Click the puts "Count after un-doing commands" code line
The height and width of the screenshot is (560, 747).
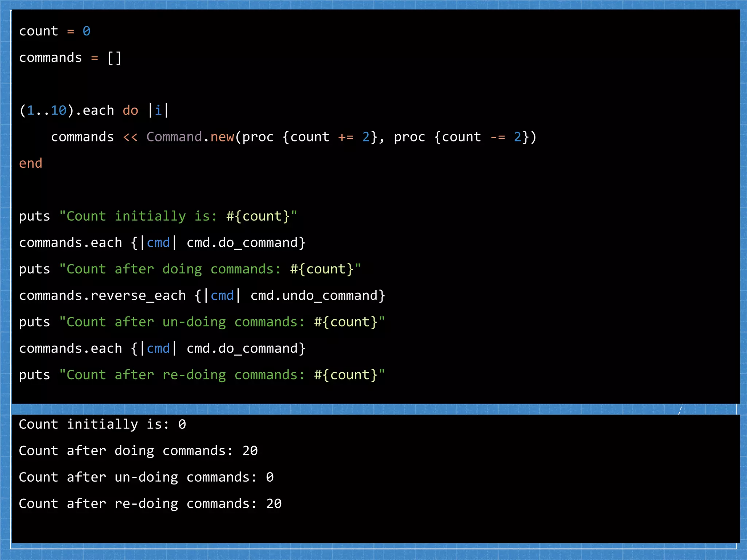point(202,322)
